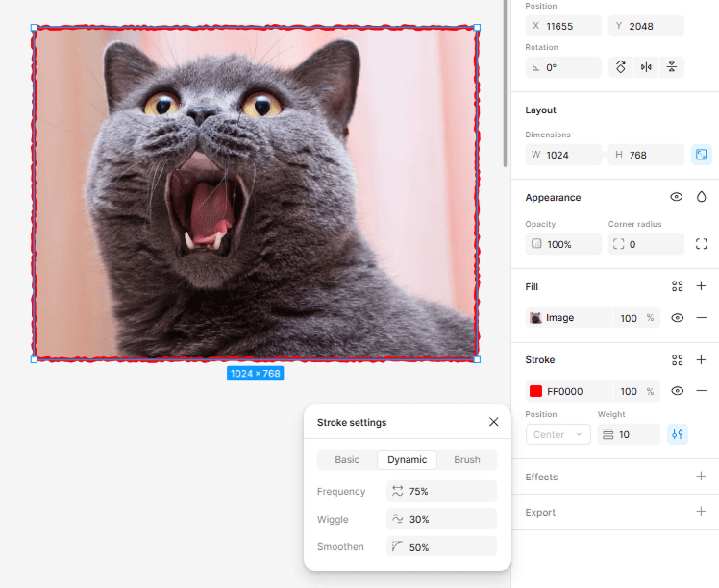Switch to the Basic stroke tab
The image size is (719, 588).
point(347,459)
